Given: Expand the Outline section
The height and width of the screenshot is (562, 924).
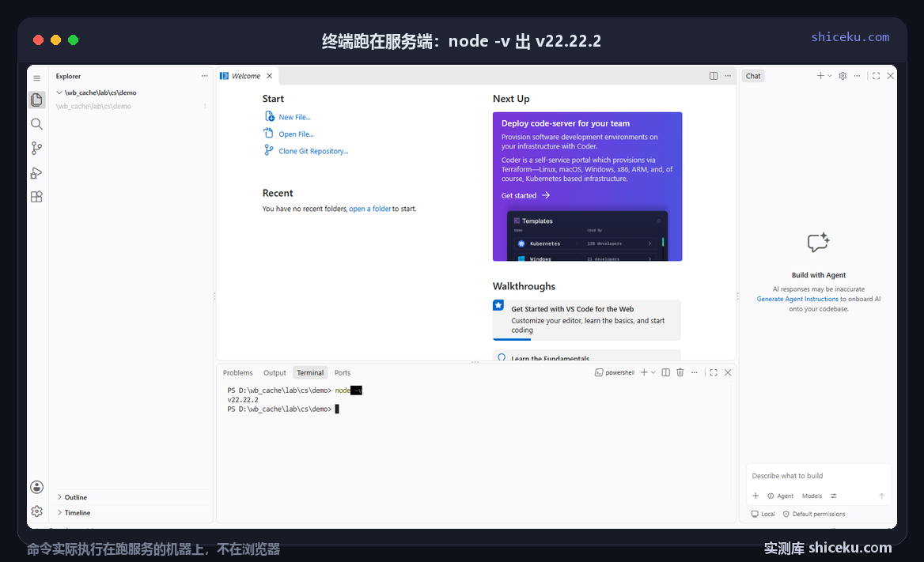Looking at the screenshot, I should [75, 497].
